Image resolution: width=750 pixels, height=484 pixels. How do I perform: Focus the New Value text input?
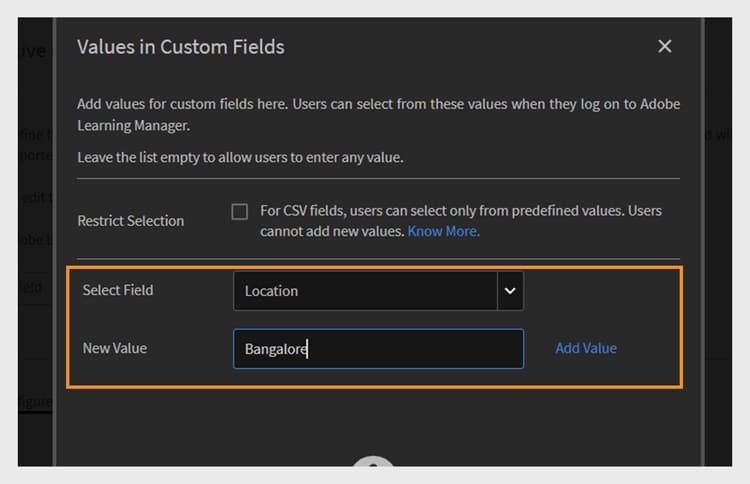tap(400, 349)
